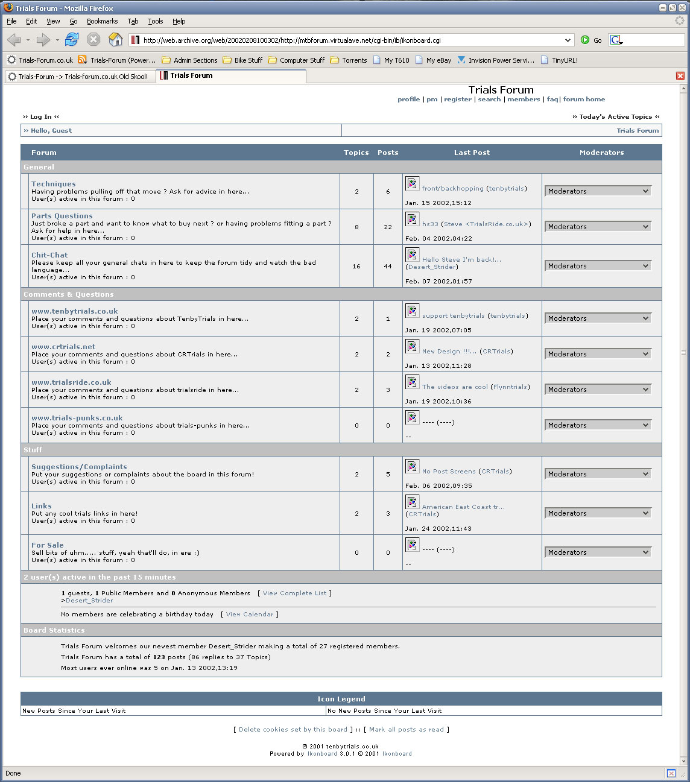Screen dimensions: 690x784
Task: Click the www.crtrials.net last post icon
Action: click(x=413, y=346)
